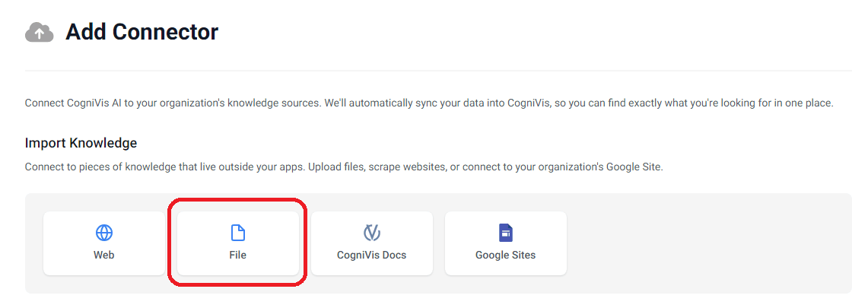
Task: Click the document icon on the File card
Action: (238, 233)
